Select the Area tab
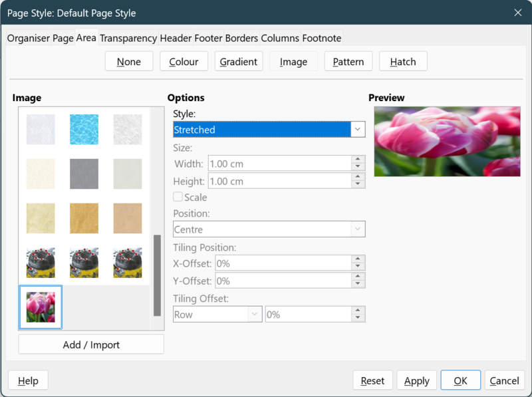The image size is (532, 397). tap(86, 37)
